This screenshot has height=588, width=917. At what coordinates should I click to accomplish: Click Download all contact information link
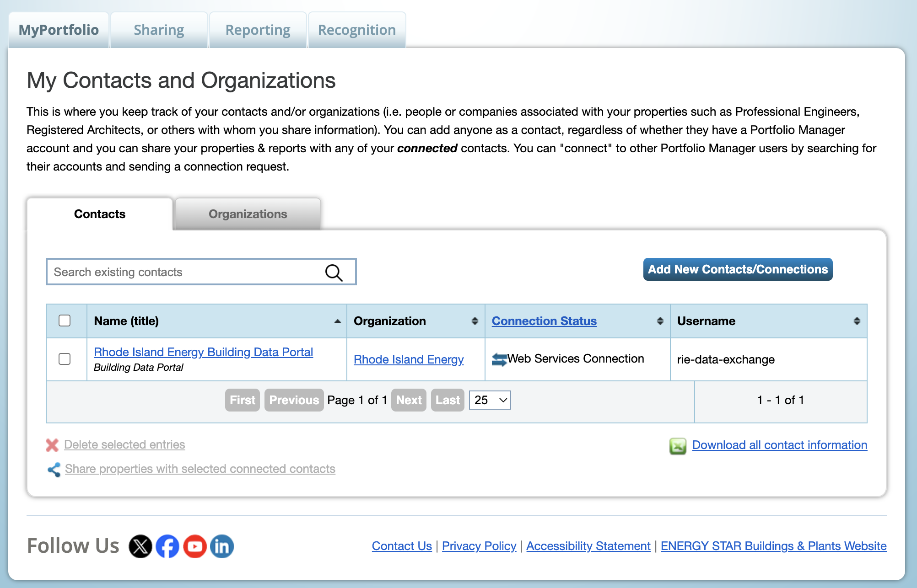780,445
